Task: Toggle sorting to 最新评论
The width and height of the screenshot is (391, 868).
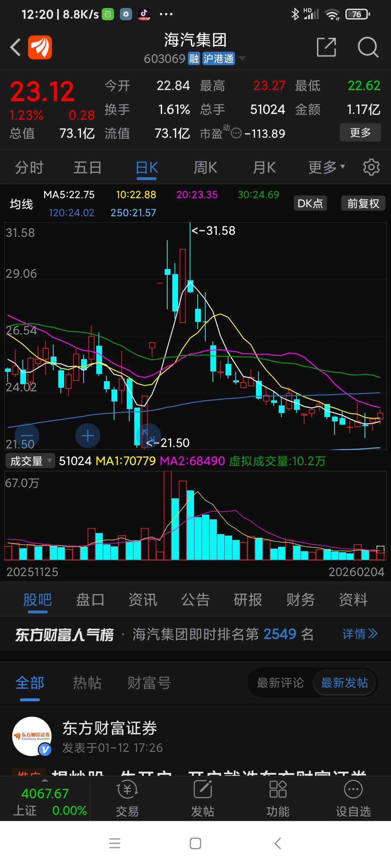Action: 280,683
